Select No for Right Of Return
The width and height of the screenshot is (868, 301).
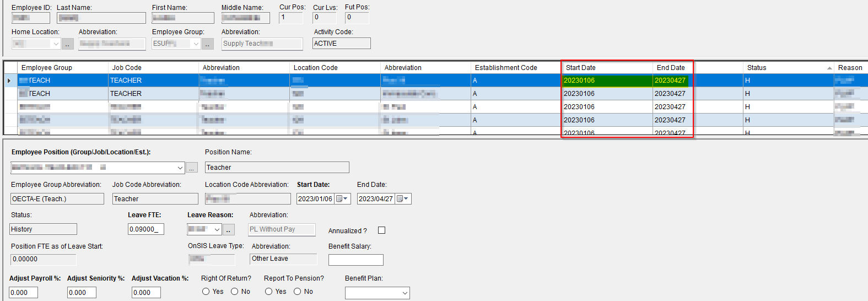[235, 292]
